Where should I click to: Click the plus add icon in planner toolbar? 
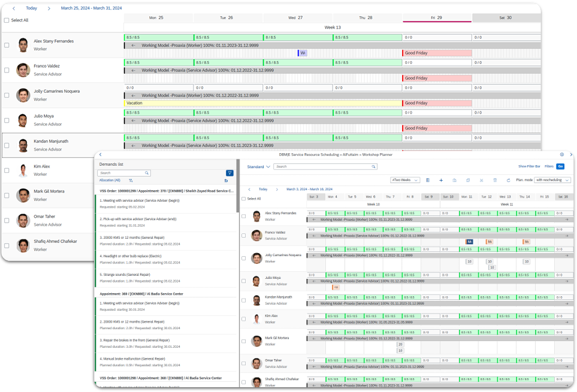pos(441,180)
